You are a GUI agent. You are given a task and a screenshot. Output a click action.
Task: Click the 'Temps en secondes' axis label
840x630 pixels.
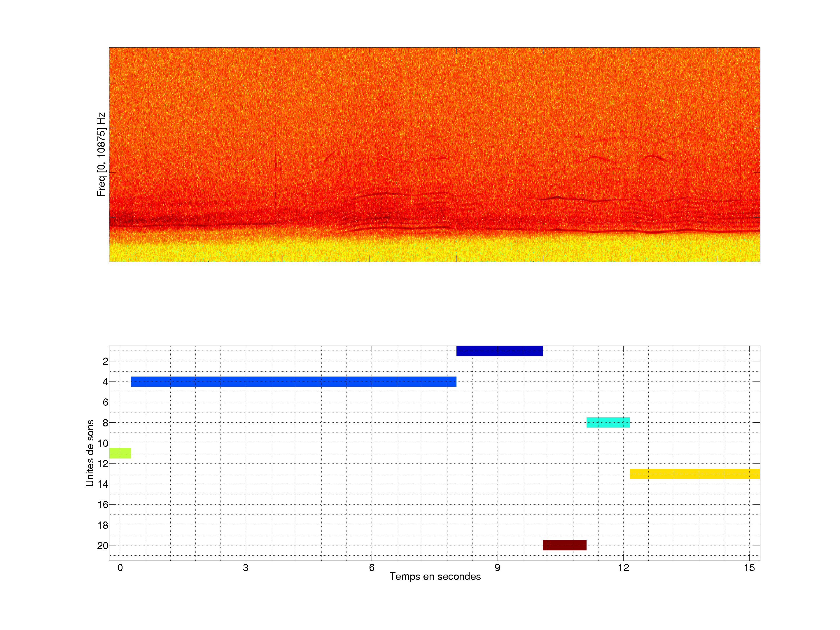[x=435, y=576]
